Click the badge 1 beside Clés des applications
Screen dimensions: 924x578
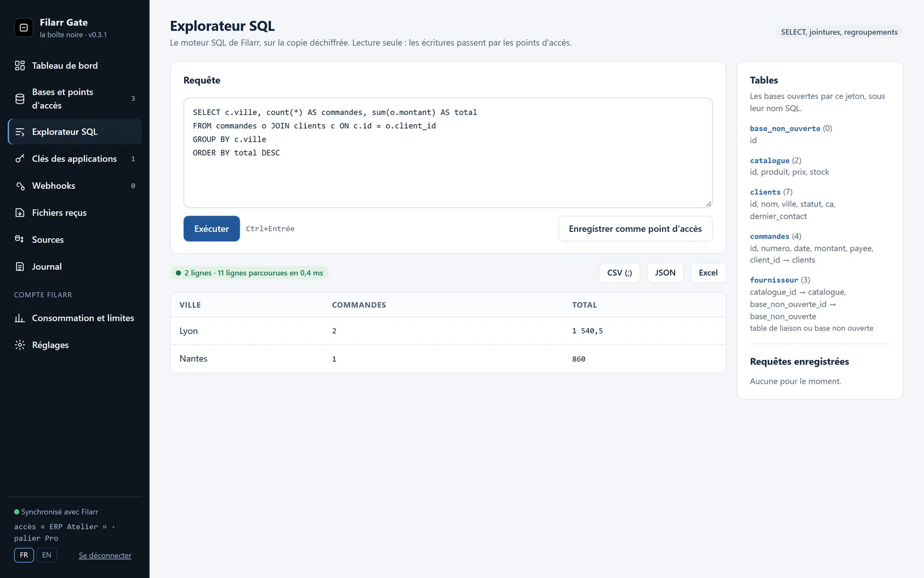pyautogui.click(x=133, y=159)
